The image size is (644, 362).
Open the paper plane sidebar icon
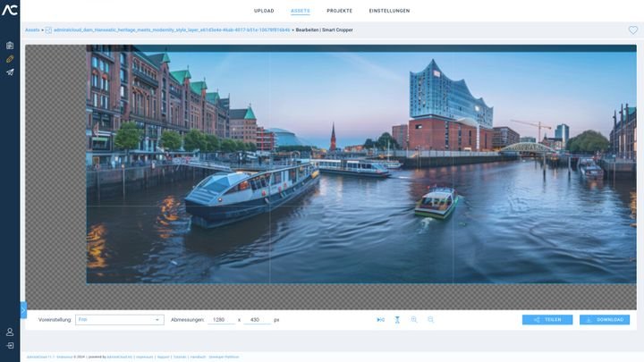tap(10, 72)
